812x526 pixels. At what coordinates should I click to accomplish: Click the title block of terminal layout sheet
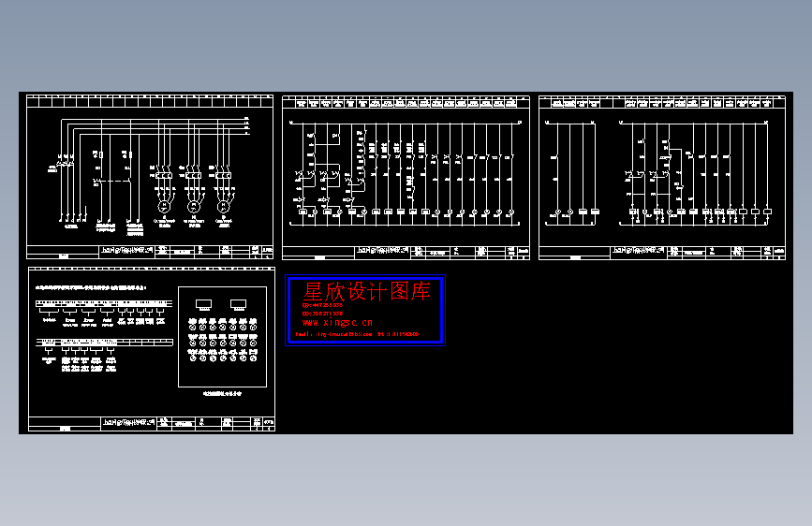152,424
